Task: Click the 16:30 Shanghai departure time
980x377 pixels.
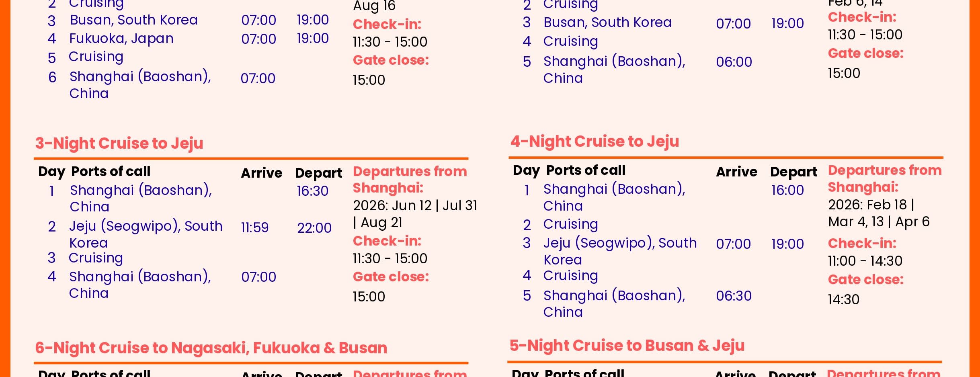Action: 312,191
